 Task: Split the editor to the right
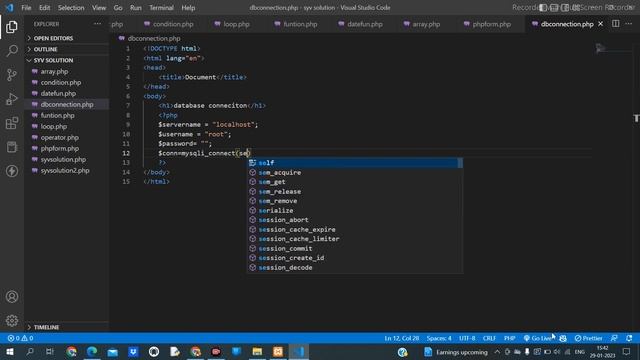pos(616,24)
